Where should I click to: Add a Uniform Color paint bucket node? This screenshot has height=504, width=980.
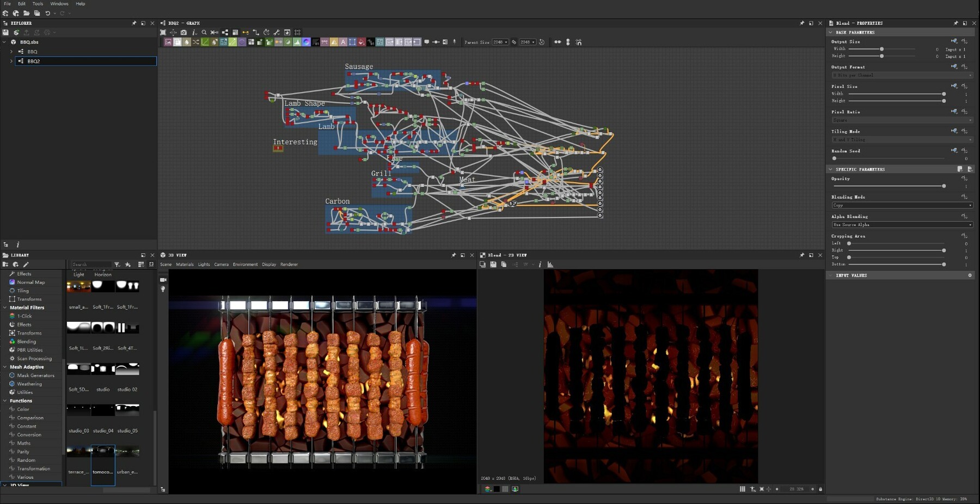pos(361,42)
